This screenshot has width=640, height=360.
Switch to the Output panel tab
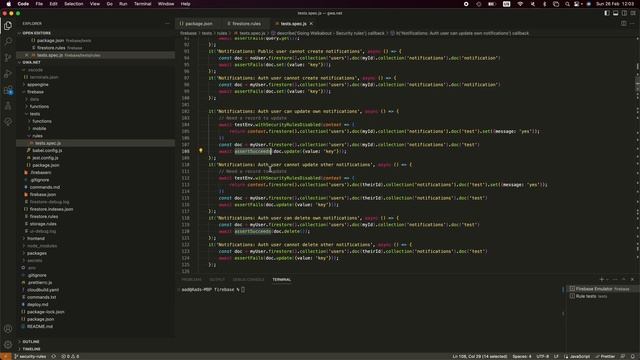217,280
